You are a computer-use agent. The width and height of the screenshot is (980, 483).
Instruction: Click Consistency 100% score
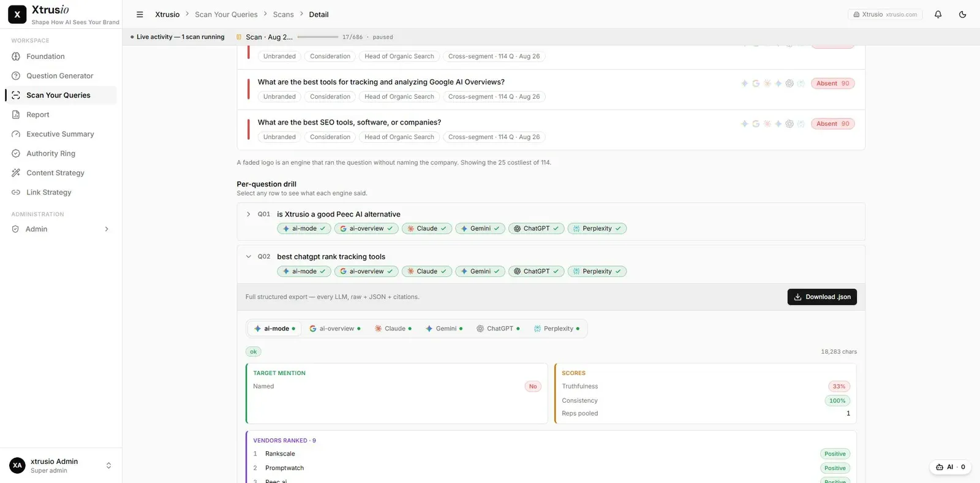[837, 401]
